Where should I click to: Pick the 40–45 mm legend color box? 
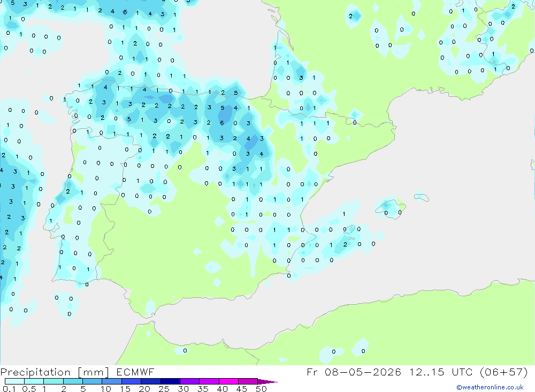228,381
